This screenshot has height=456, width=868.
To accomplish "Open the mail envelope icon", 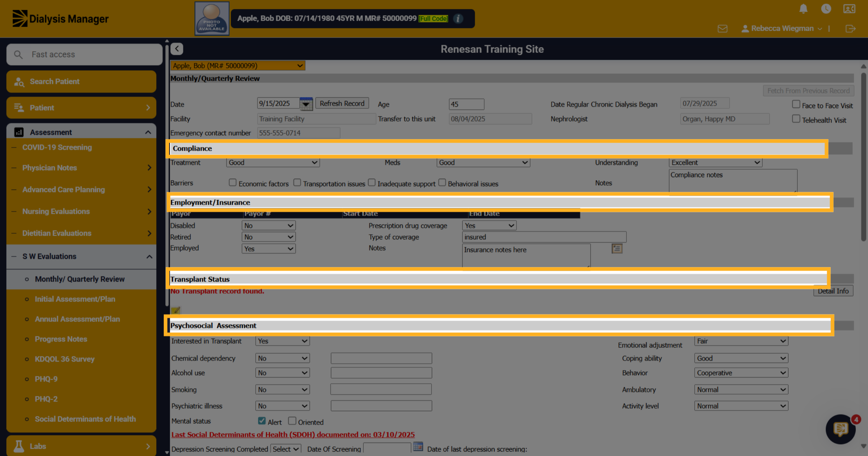I will [x=723, y=29].
